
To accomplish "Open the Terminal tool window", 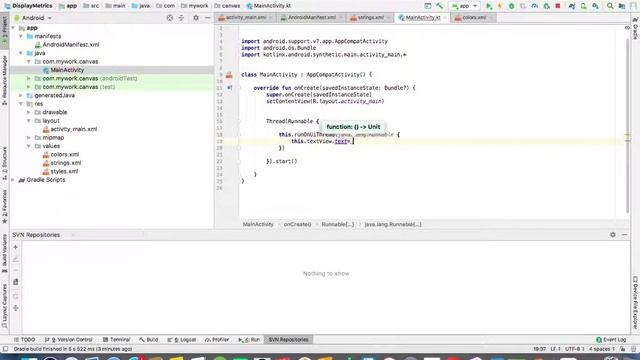I will [x=116, y=340].
